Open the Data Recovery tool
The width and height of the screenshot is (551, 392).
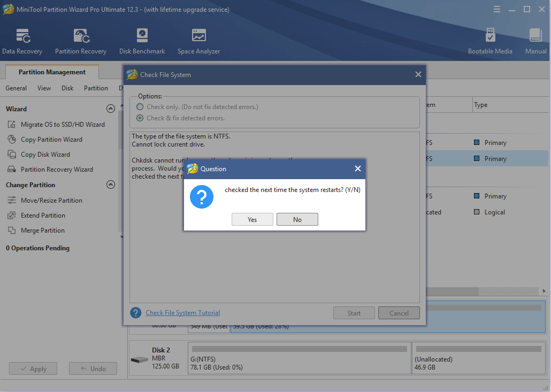22,42
